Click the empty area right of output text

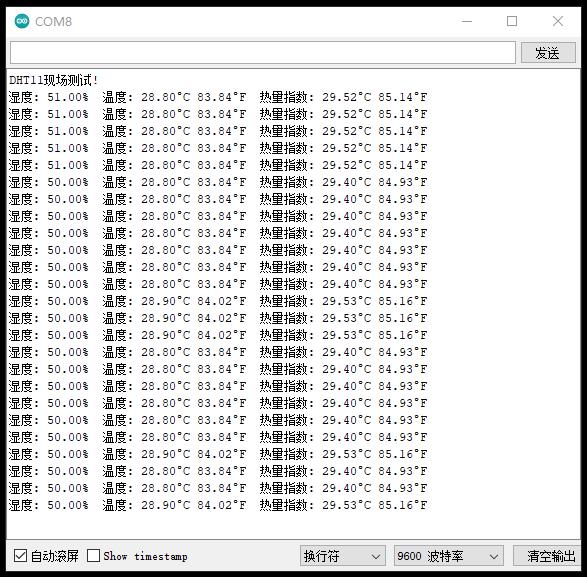point(502,300)
